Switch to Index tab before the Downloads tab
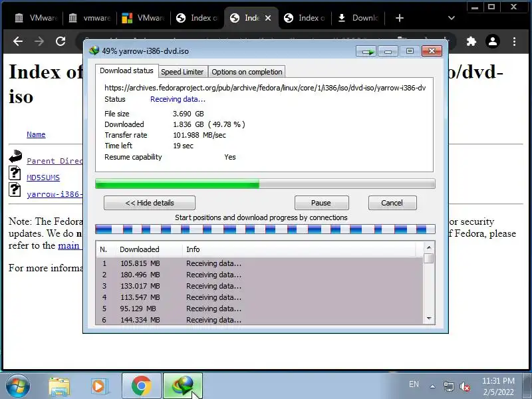Image resolution: width=532 pixels, height=399 pixels. point(305,18)
